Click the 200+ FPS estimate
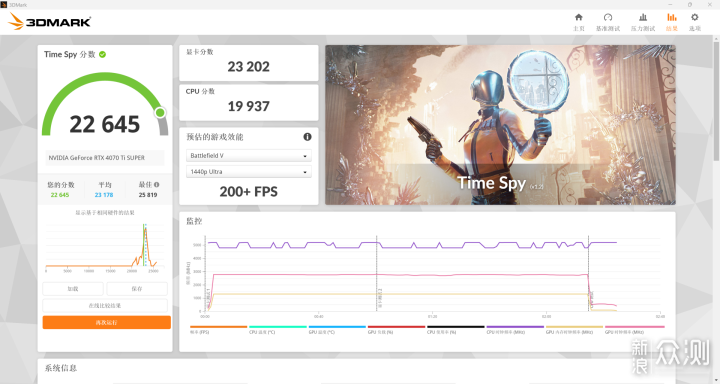720x384 pixels. (x=248, y=192)
